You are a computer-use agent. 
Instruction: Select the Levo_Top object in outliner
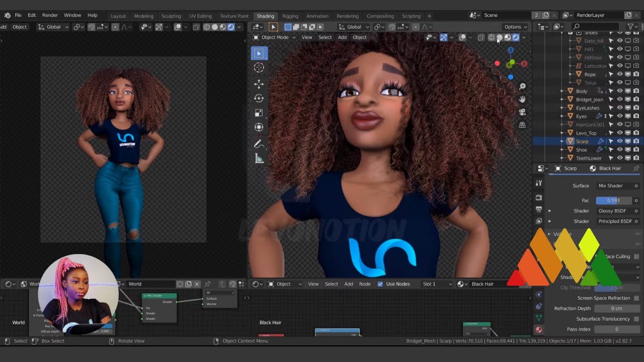pyautogui.click(x=586, y=133)
